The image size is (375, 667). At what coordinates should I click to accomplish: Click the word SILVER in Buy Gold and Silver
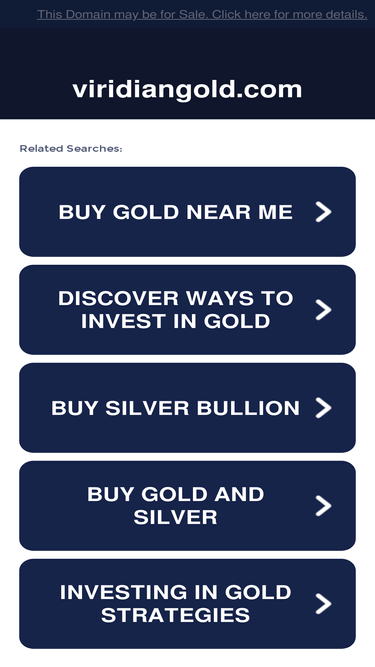[175, 517]
